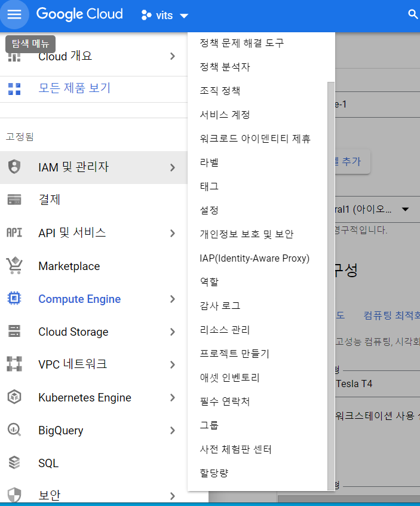
Task: Click the partially visible 추가 button
Action: pyautogui.click(x=352, y=161)
